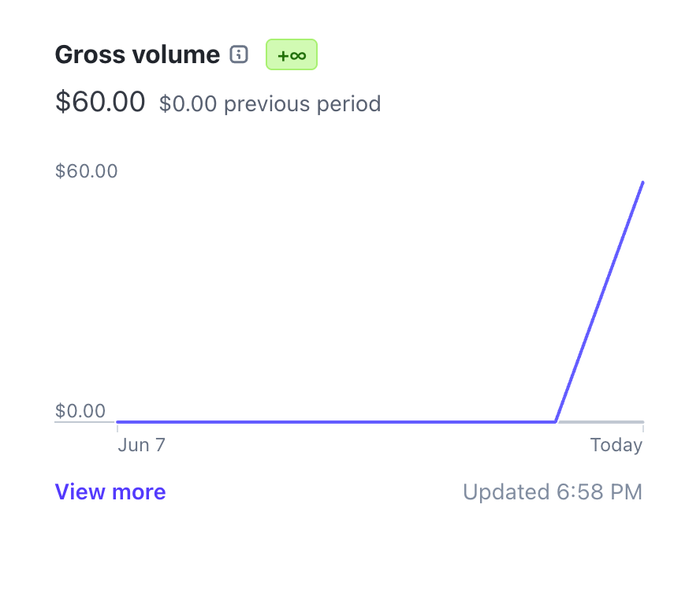Image resolution: width=700 pixels, height=598 pixels.
Task: Click the peak point of purple line
Action: pos(643,182)
